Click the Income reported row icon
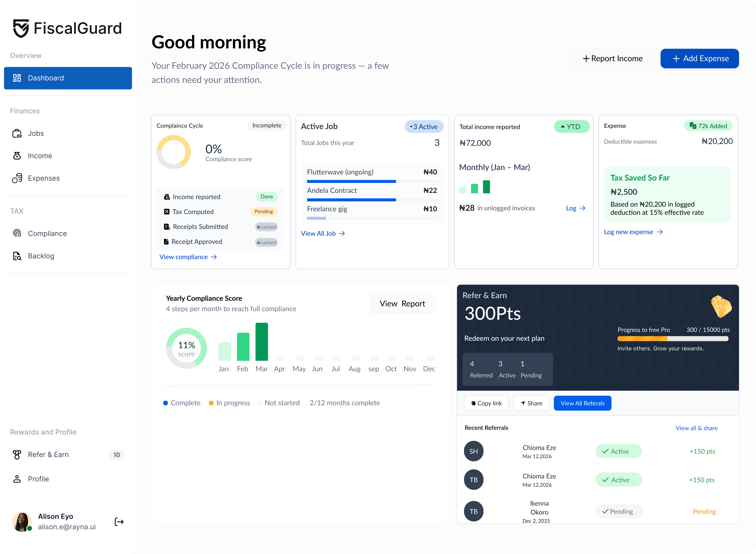This screenshot has height=554, width=756. 167,197
